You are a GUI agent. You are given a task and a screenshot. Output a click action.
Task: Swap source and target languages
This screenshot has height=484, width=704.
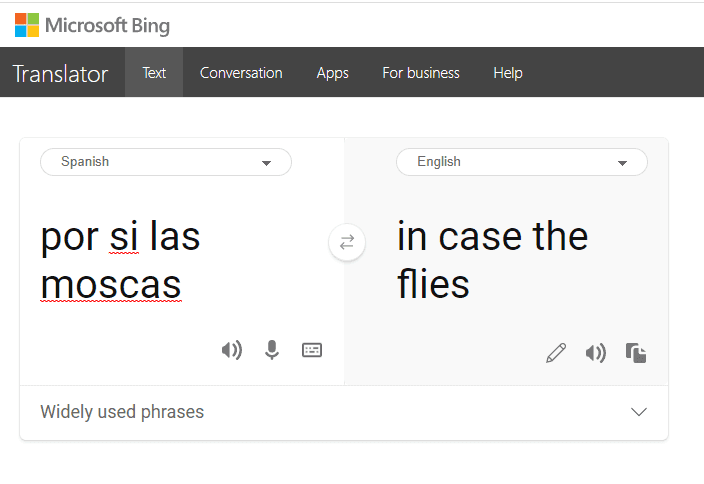click(x=347, y=242)
